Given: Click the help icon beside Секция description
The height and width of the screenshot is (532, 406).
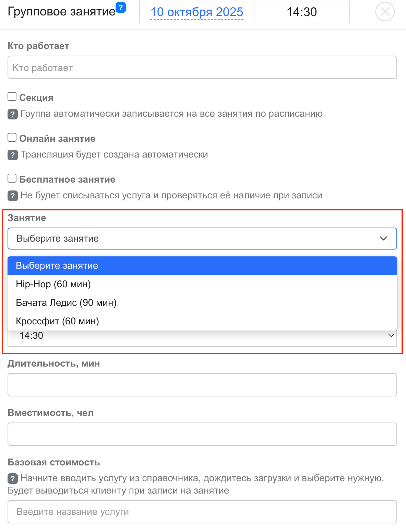Looking at the screenshot, I should tap(13, 114).
